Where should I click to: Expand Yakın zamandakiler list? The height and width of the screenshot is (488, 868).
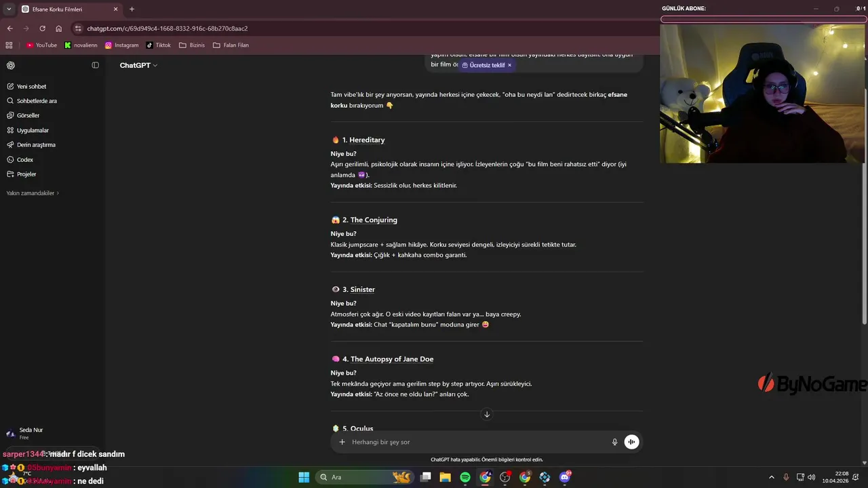pyautogui.click(x=33, y=193)
